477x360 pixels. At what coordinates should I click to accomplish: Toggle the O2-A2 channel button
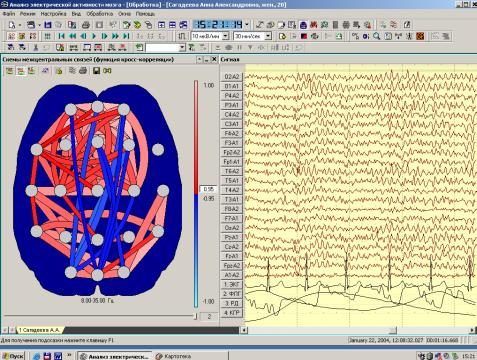click(232, 77)
